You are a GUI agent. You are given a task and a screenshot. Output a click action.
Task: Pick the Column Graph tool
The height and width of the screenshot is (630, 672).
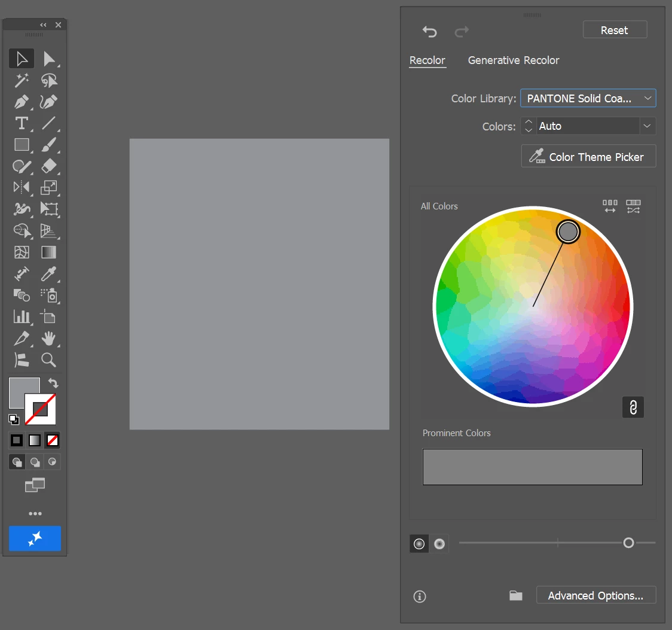22,317
